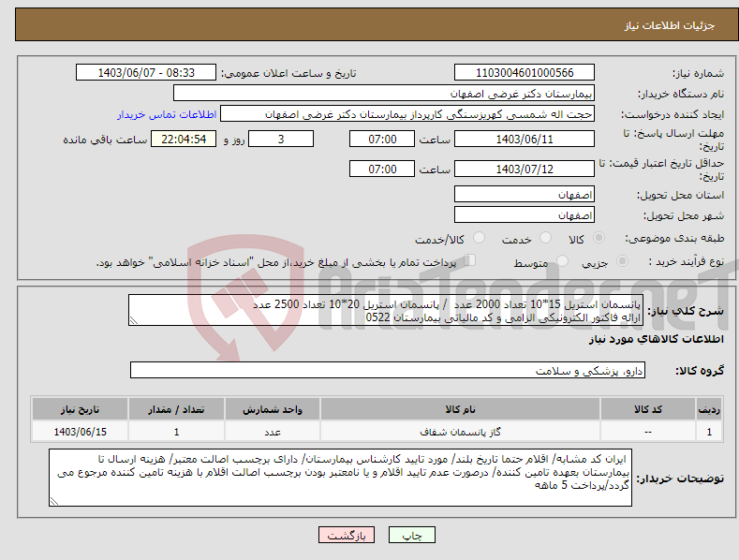Screen dimensions: 739x560
Task: Click the نوع فرآیند خرید label
Action: click(x=687, y=261)
